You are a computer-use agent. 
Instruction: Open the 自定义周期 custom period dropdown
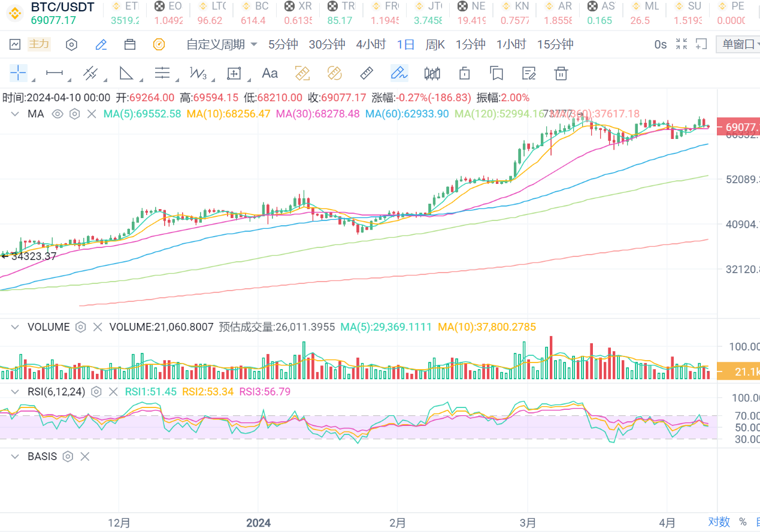pyautogui.click(x=222, y=44)
